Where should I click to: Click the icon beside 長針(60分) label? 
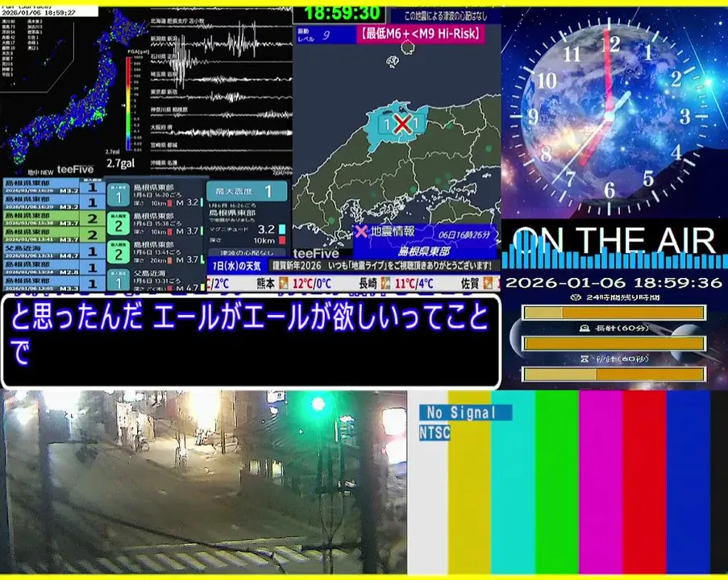[584, 328]
